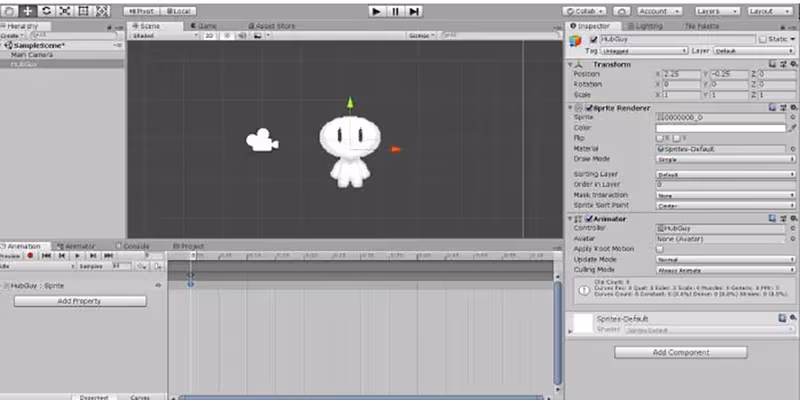Select the Move tool in the toolbar
The height and width of the screenshot is (400, 800).
28,11
